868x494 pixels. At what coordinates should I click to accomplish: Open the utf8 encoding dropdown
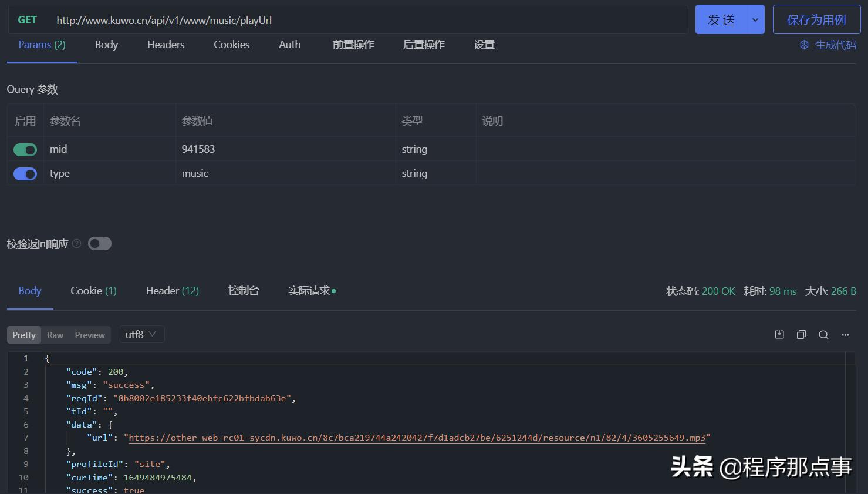point(141,334)
